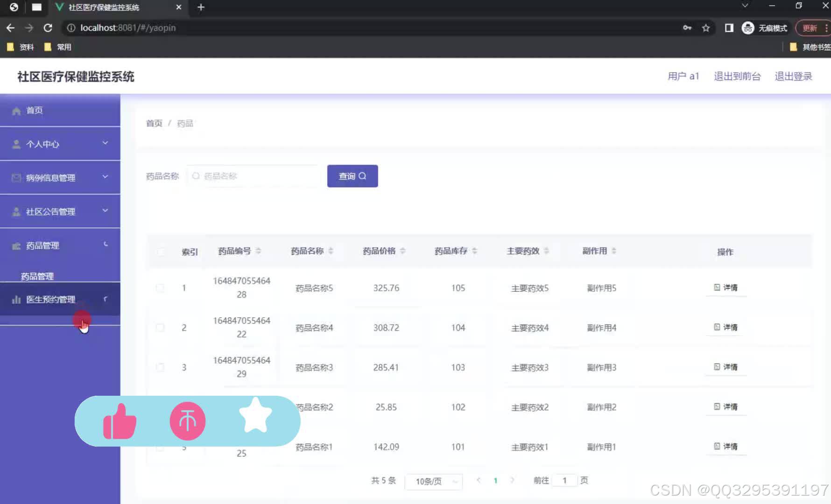
Task: Click 首页 breadcrumb link
Action: (x=154, y=123)
